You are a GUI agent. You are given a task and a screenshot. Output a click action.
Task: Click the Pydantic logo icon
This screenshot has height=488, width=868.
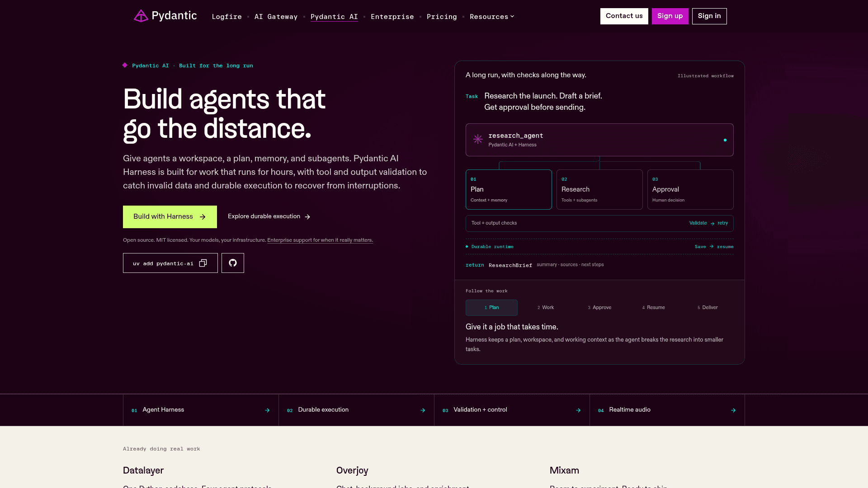coord(141,16)
